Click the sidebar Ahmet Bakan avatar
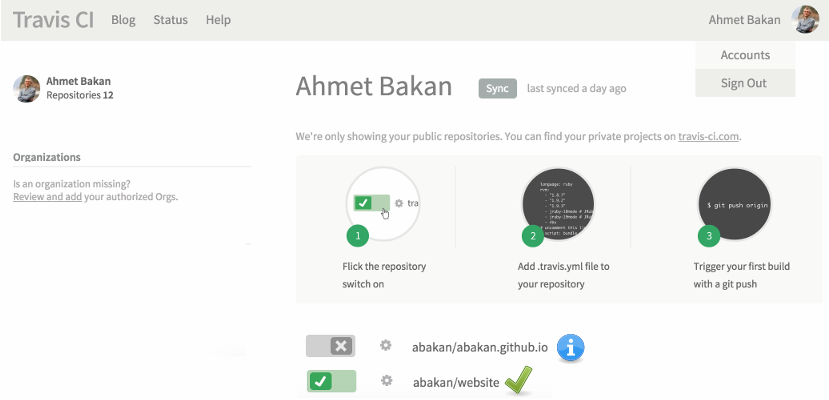This screenshot has height=400, width=829. click(x=27, y=89)
